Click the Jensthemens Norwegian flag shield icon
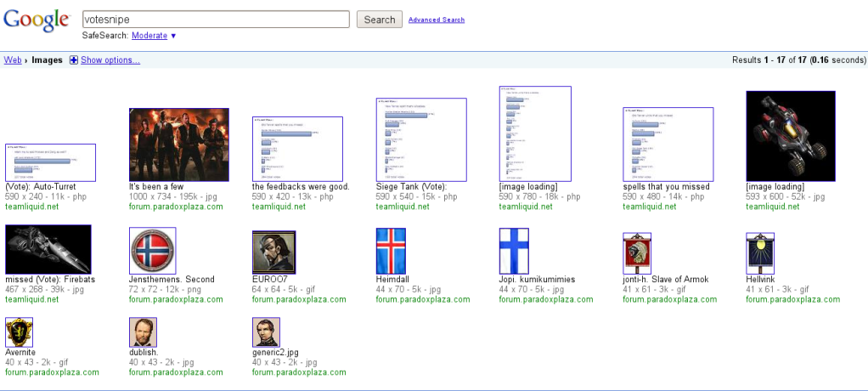 click(x=152, y=250)
